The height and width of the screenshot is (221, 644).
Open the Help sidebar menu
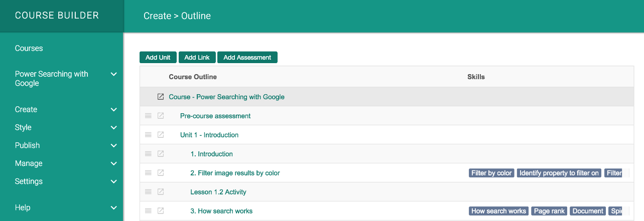click(23, 207)
